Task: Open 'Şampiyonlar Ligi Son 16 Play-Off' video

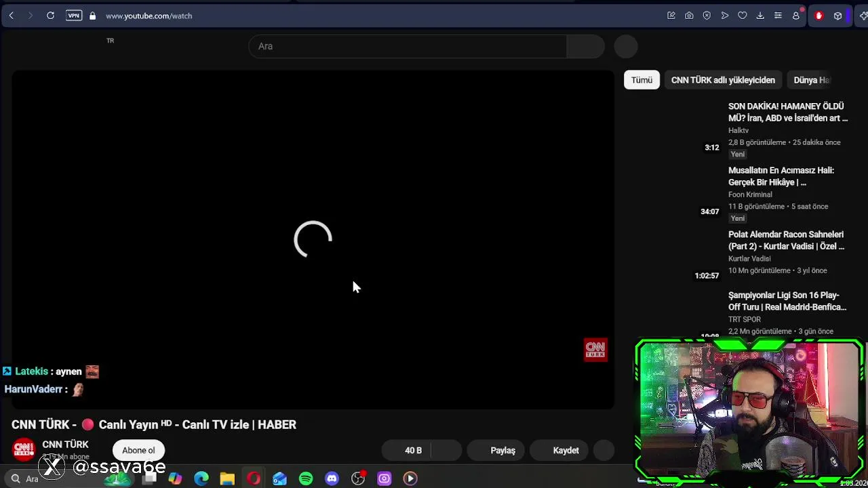Action: click(x=787, y=301)
